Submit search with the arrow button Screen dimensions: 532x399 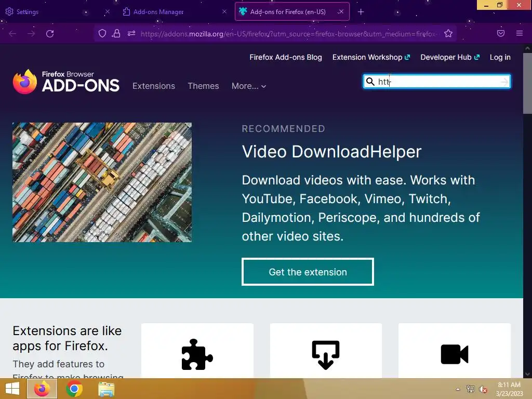coord(504,82)
